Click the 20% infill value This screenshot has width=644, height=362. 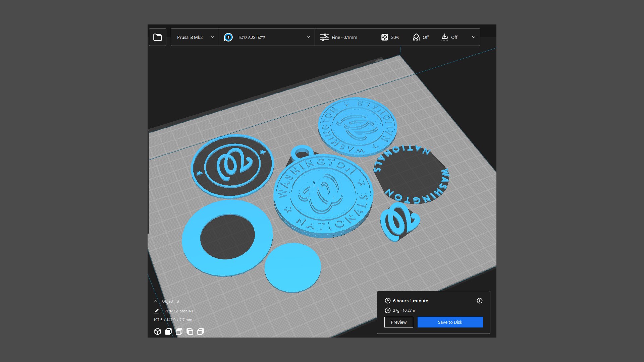pyautogui.click(x=395, y=37)
